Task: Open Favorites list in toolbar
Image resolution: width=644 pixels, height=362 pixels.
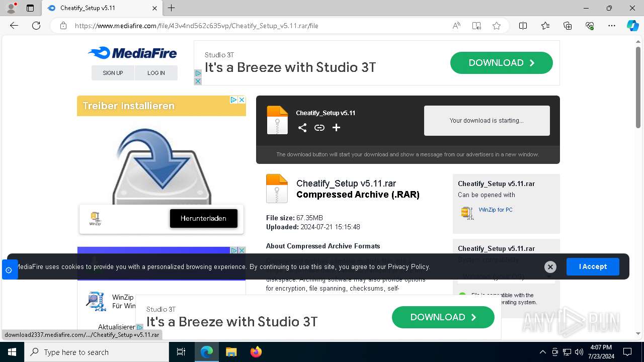Action: (545, 26)
